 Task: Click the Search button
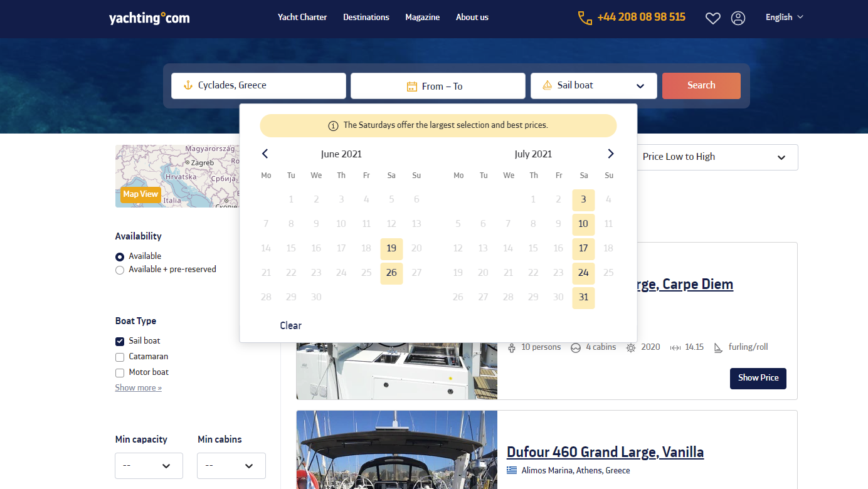[x=701, y=85]
